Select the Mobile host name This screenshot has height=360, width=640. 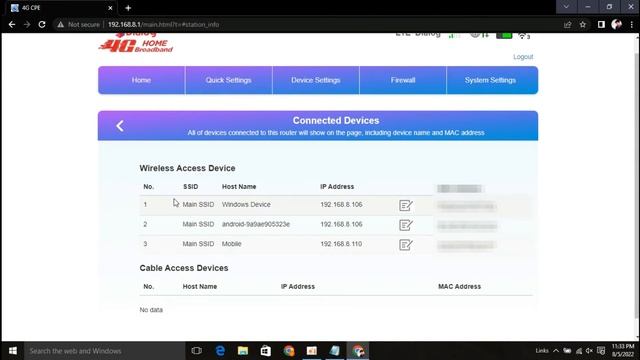(x=231, y=244)
